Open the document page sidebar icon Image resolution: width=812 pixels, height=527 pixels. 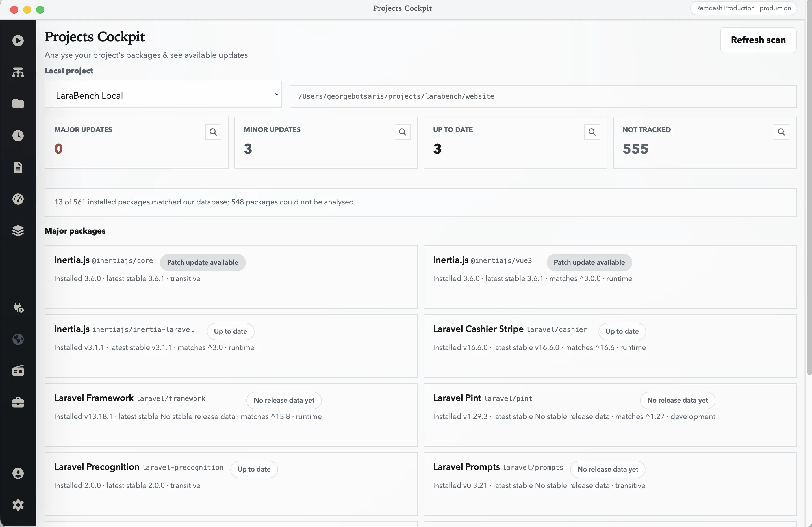click(x=18, y=167)
